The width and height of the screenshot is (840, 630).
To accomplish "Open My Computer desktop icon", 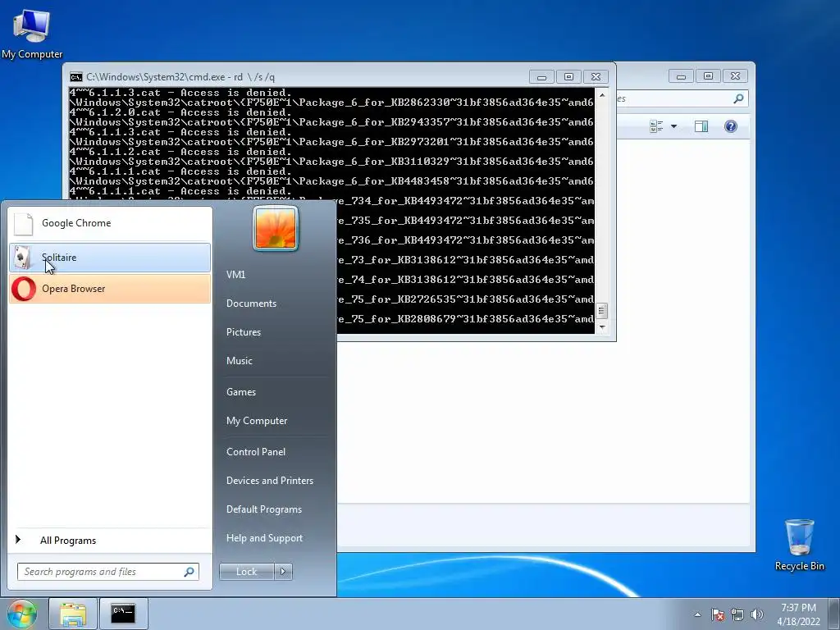I will 32,34.
